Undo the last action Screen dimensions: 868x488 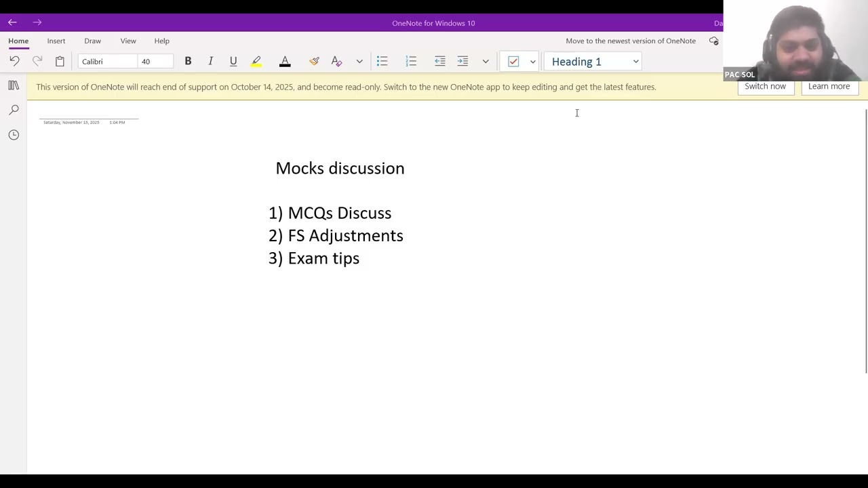(x=14, y=61)
